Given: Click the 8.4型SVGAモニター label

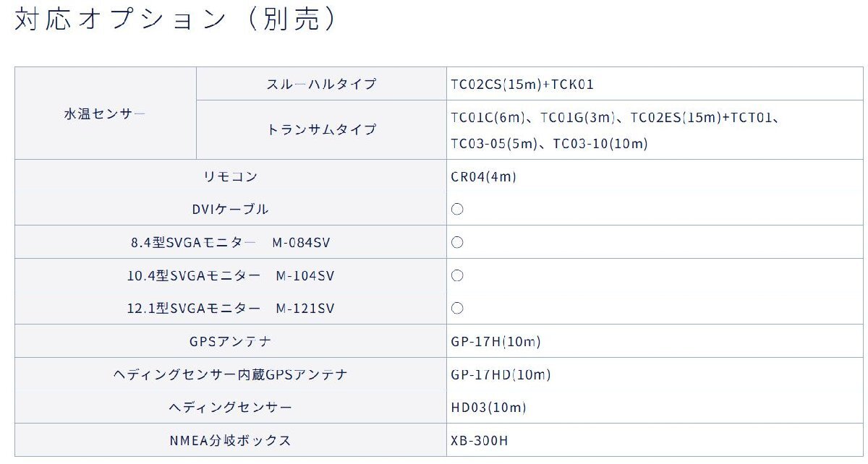Looking at the screenshot, I should [194, 243].
